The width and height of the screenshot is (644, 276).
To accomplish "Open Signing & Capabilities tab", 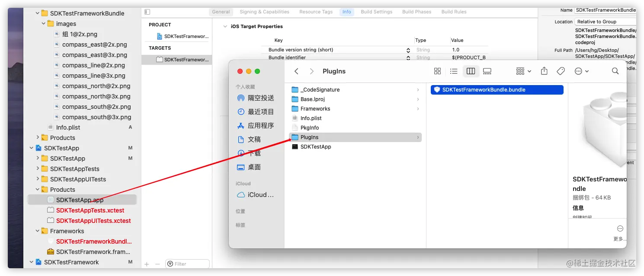I will click(x=265, y=12).
